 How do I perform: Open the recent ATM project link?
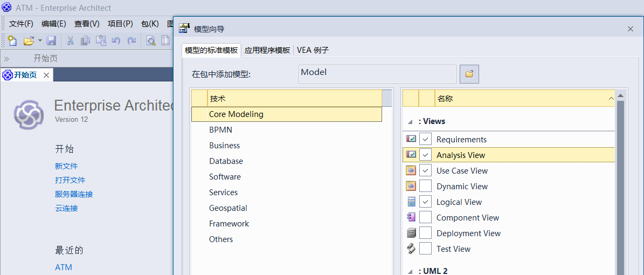[64, 267]
